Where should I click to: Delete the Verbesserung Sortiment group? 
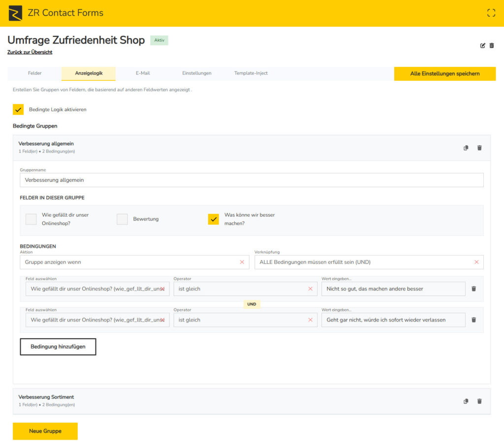479,401
